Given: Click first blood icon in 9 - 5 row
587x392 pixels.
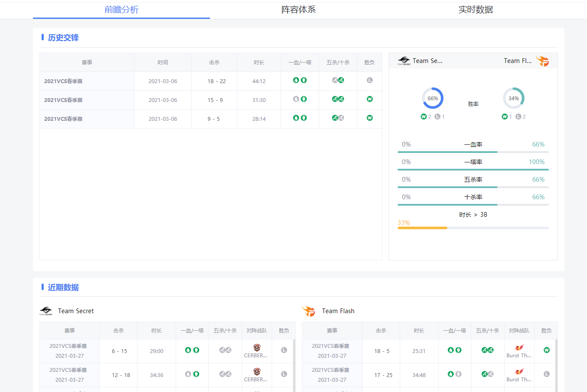Looking at the screenshot, I should tap(296, 118).
